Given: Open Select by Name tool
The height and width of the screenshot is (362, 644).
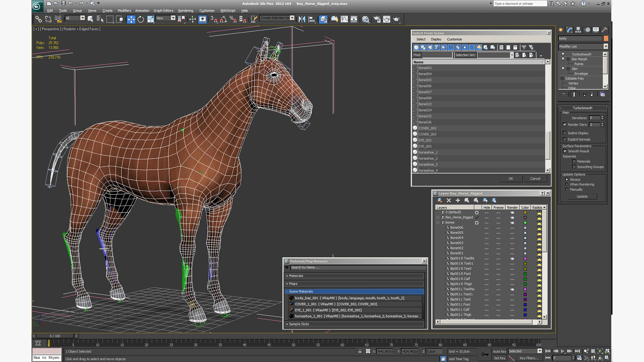Looking at the screenshot, I should [x=100, y=19].
